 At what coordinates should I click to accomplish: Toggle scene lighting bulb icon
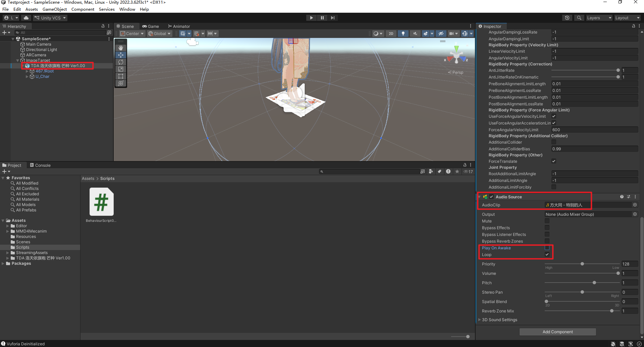click(x=403, y=34)
